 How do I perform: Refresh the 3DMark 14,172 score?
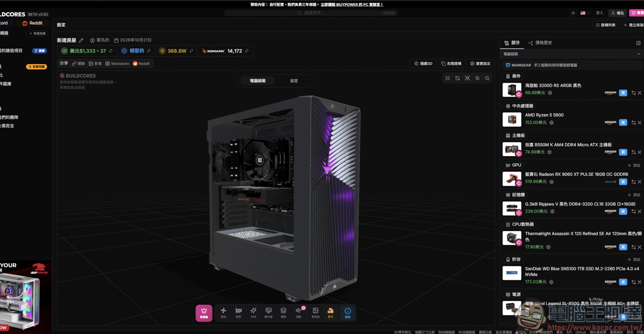tap(247, 51)
